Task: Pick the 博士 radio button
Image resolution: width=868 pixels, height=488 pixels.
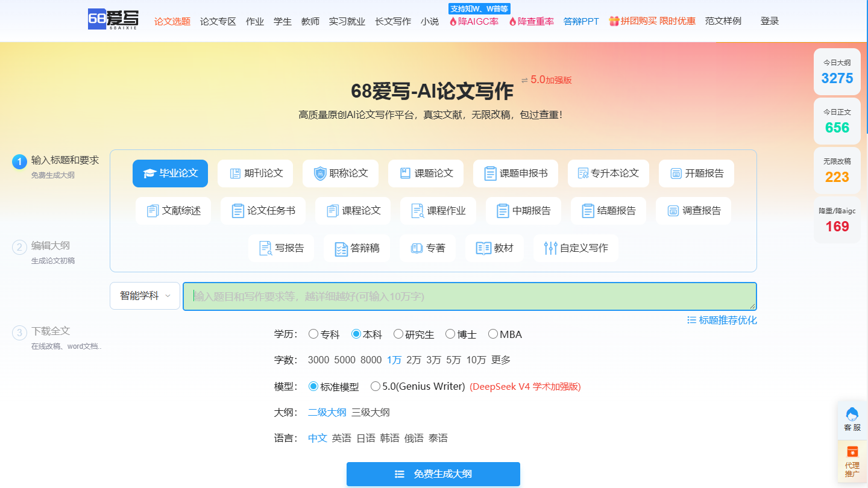Action: 450,334
